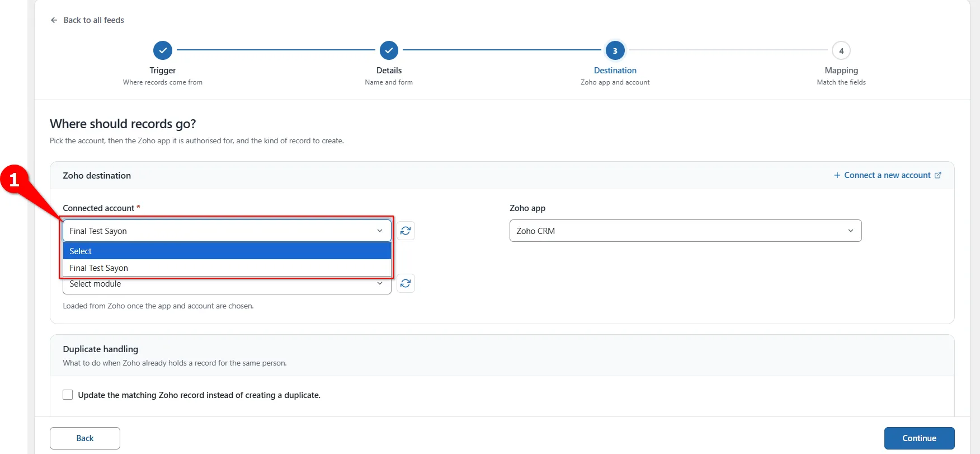Click the Details step checkmark icon
Screen dimensions: 980x454
click(389, 50)
